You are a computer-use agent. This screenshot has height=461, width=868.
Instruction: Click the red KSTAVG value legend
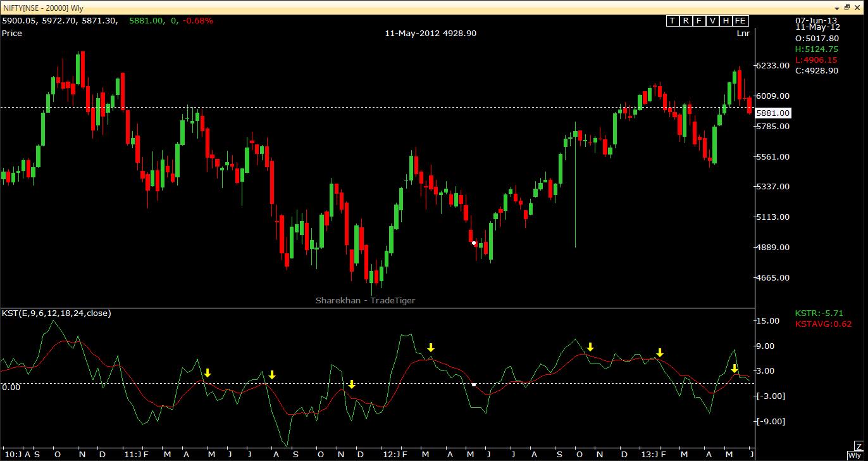(822, 324)
